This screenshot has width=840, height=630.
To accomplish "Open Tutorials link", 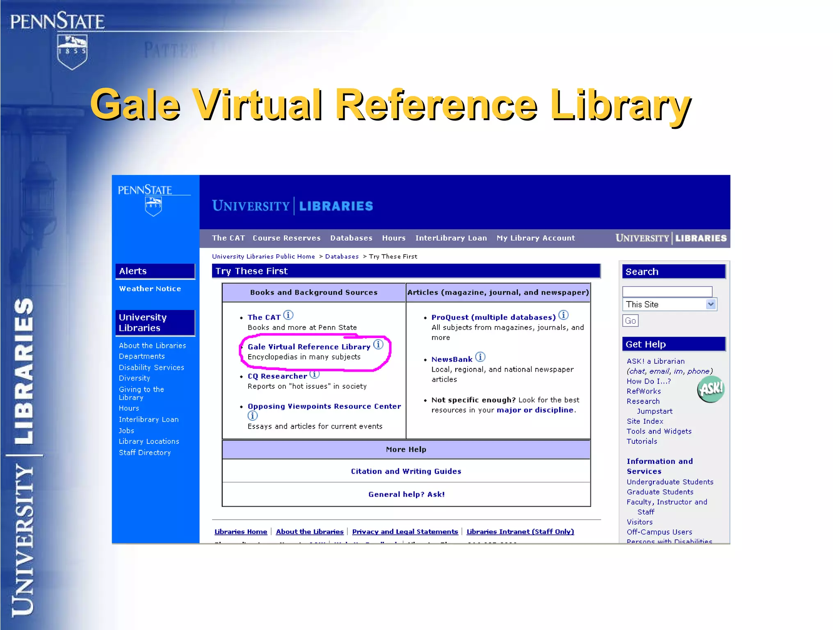I will tap(641, 441).
